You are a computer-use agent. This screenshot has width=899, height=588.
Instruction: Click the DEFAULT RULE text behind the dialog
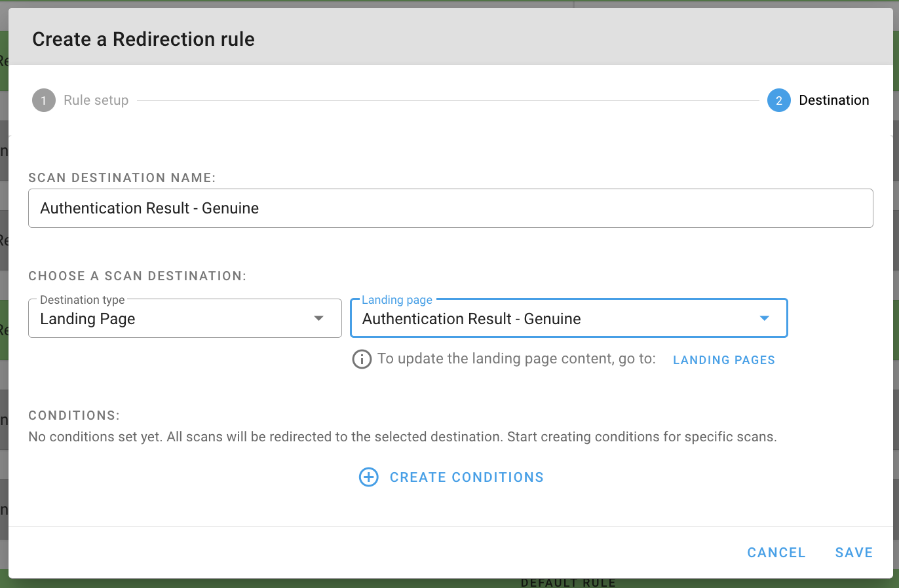tap(567, 583)
